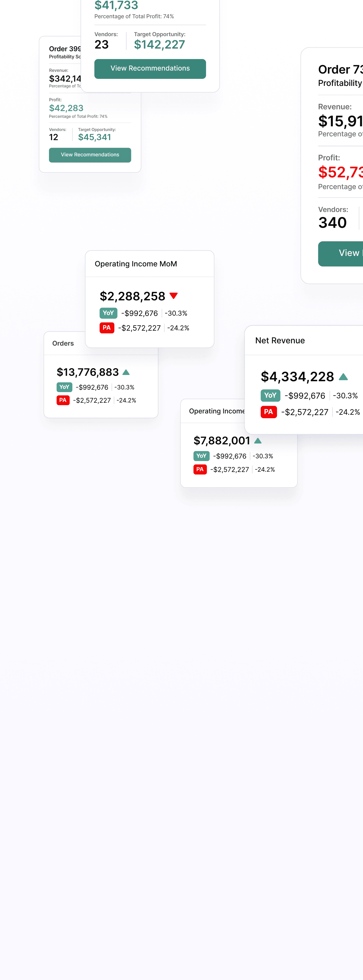Click the green up-triangle beside $7,882,001

258,441
